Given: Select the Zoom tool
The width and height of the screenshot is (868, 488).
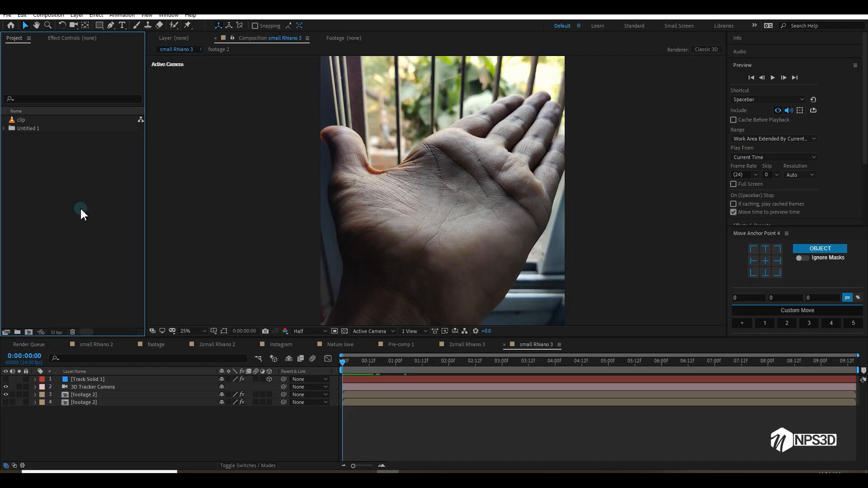Looking at the screenshot, I should tap(48, 25).
